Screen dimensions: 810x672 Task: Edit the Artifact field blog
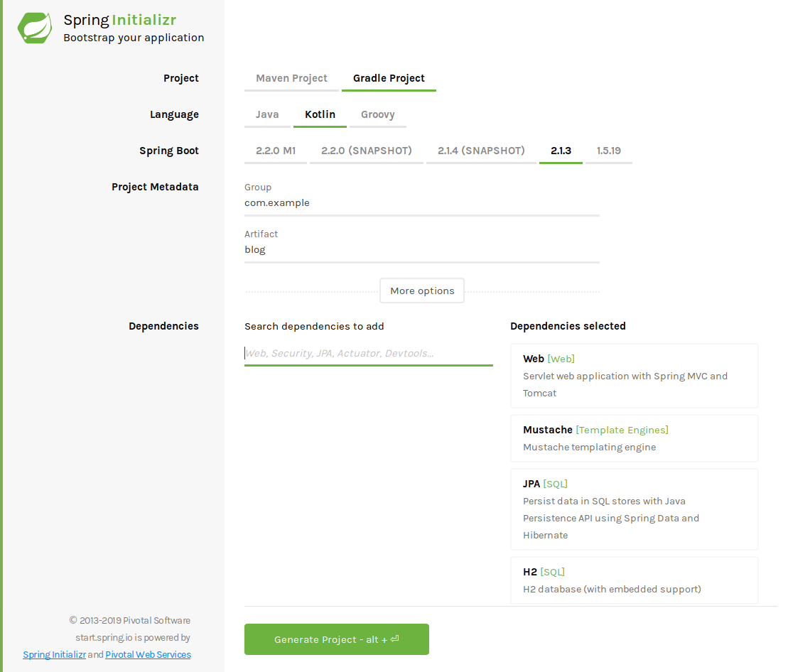pos(421,249)
